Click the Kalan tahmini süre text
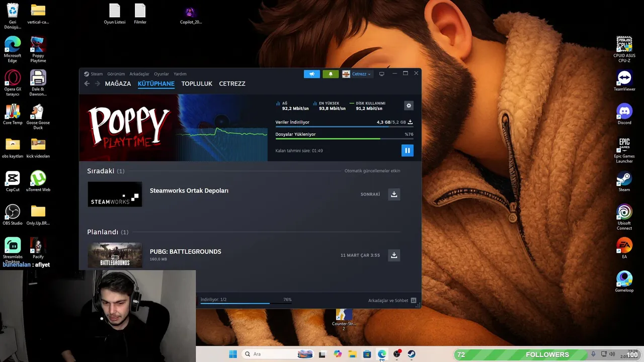Image resolution: width=644 pixels, height=362 pixels. pyautogui.click(x=299, y=150)
